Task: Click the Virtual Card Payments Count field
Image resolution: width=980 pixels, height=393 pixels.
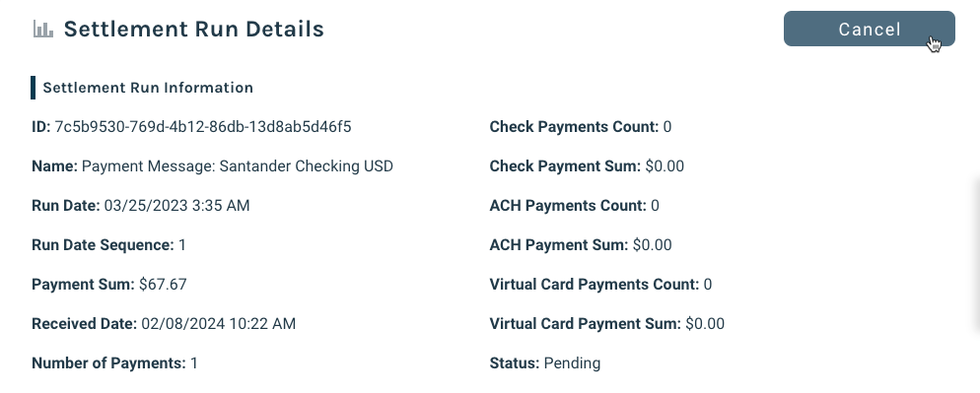Action: [x=600, y=285]
